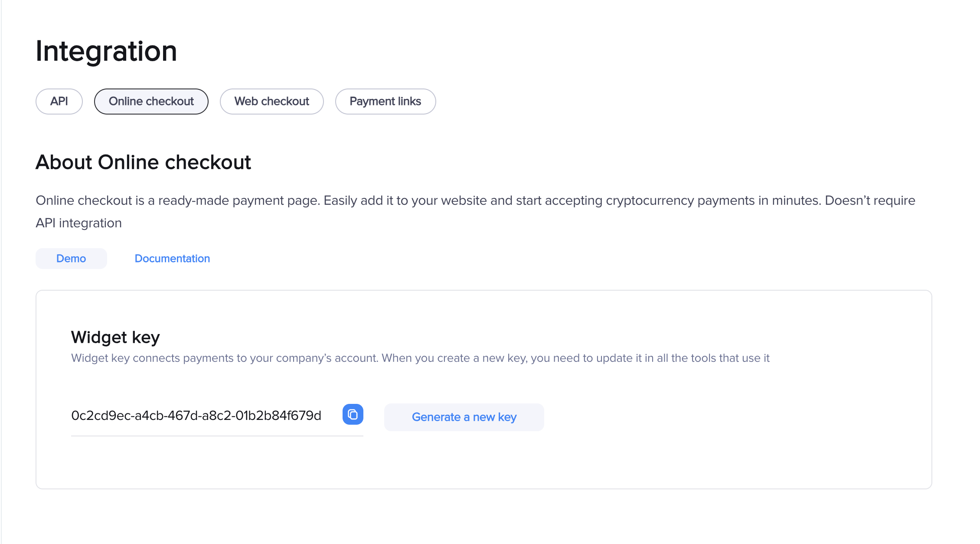Click the About Online checkout heading
The height and width of the screenshot is (544, 980).
(x=143, y=162)
